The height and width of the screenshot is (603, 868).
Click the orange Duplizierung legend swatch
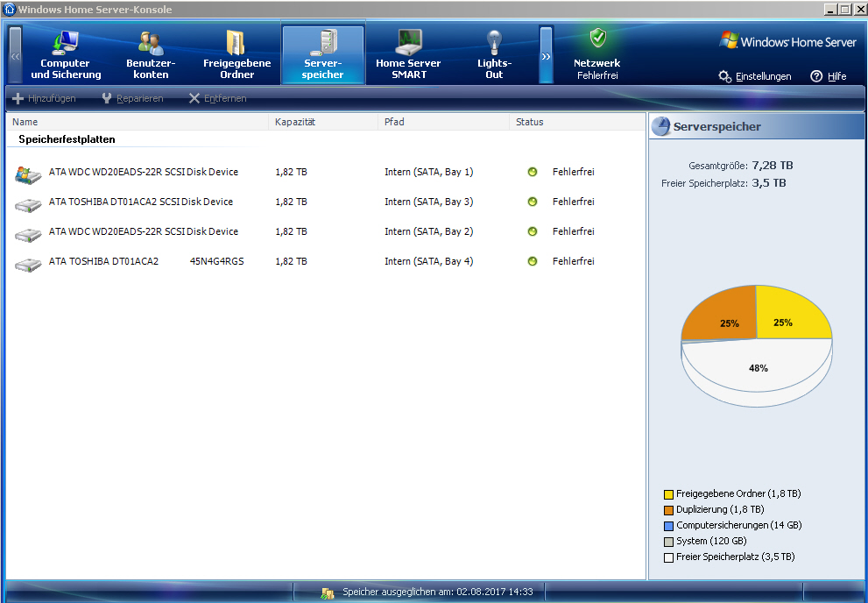[668, 509]
